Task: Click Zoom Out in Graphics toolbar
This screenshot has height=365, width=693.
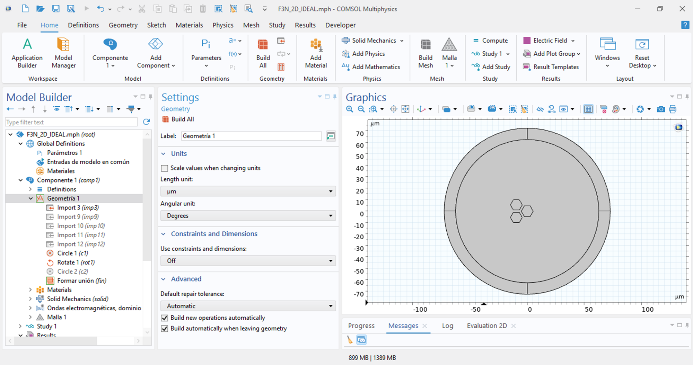Action: tap(361, 109)
